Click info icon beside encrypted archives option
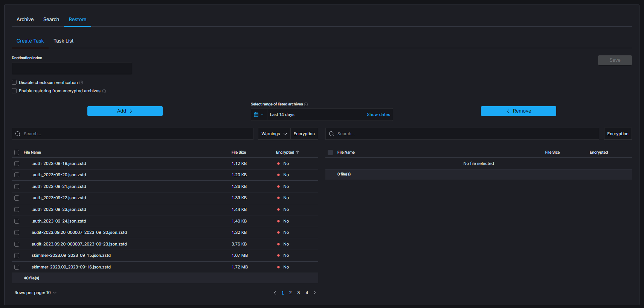 104,91
